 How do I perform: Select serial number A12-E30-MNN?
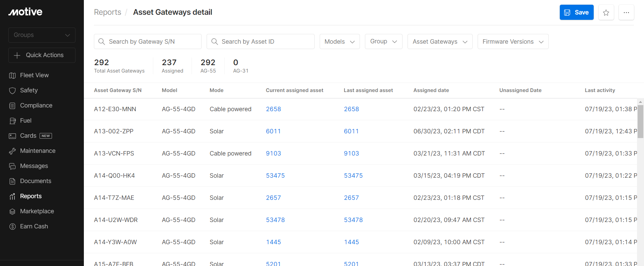pyautogui.click(x=115, y=109)
